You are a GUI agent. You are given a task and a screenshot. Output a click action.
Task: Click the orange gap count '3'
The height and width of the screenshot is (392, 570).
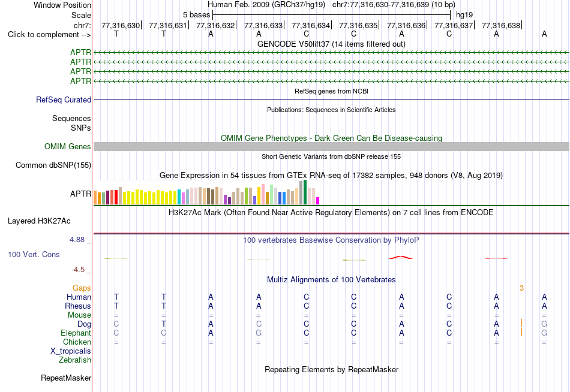[x=521, y=288]
